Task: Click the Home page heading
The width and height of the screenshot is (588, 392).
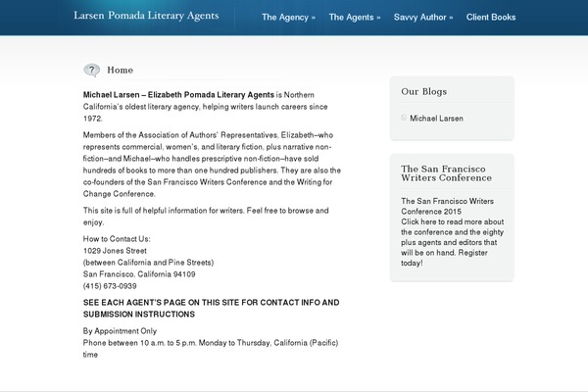Action: point(120,71)
